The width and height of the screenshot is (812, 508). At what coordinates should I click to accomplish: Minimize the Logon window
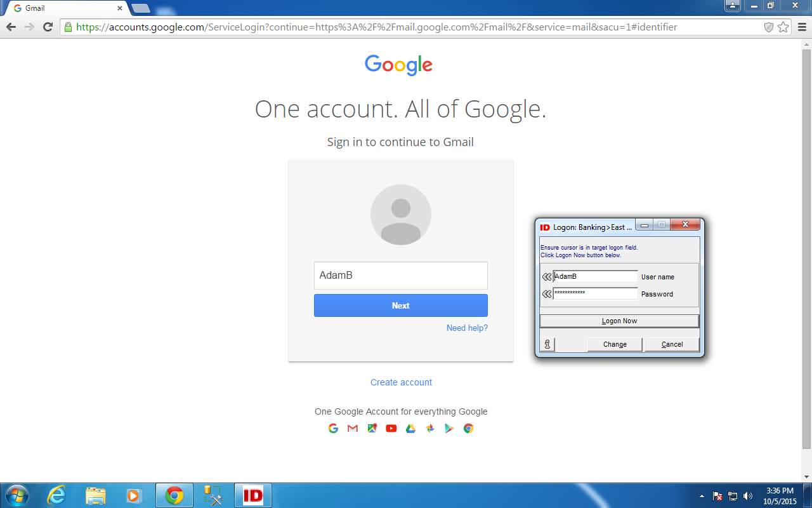coord(645,225)
